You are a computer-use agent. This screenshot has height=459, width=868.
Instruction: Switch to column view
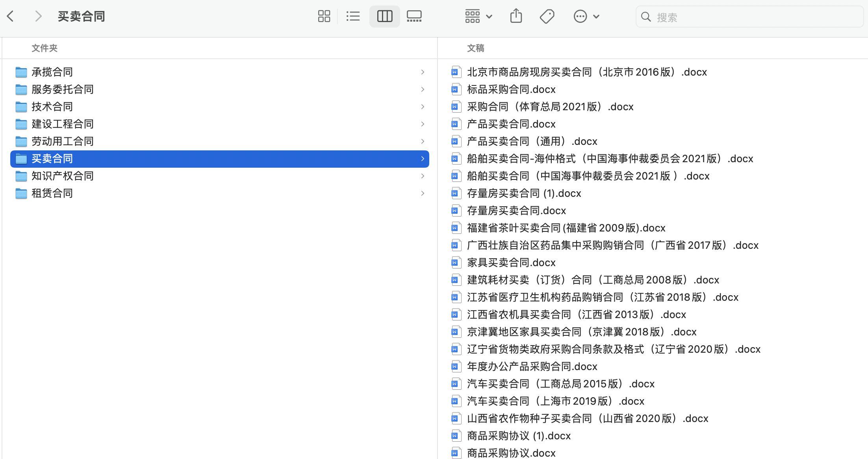(385, 16)
